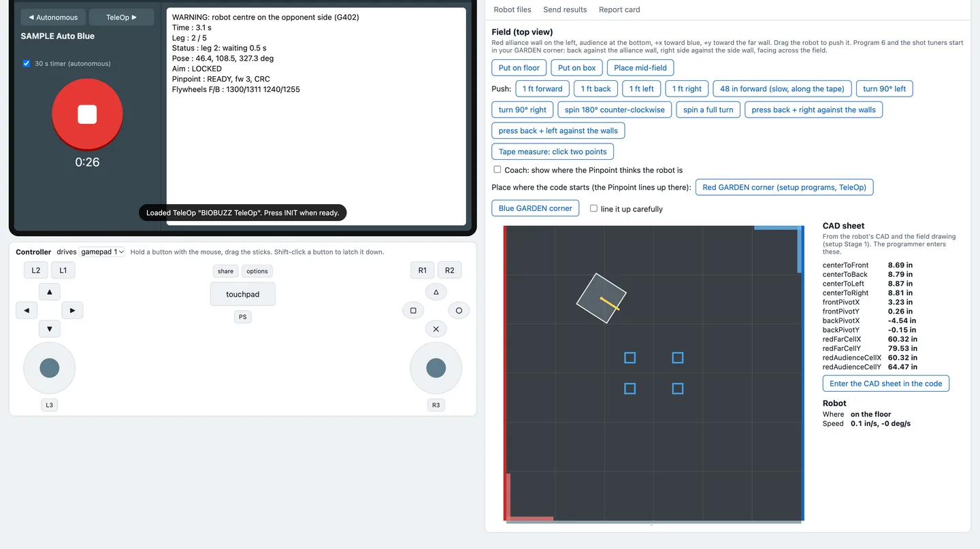Select Red GARDEN corner start position
This screenshot has height=549, width=980.
[785, 187]
